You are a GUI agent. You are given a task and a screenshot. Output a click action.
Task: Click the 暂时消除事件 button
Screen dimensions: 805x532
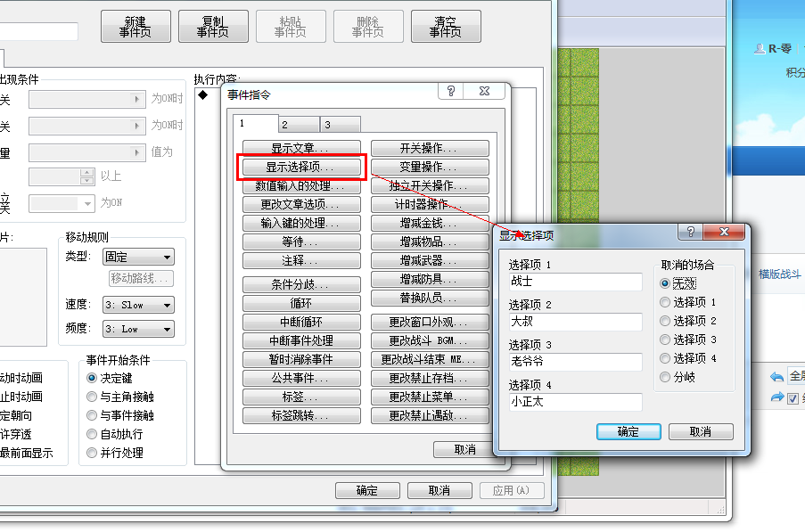pyautogui.click(x=301, y=359)
